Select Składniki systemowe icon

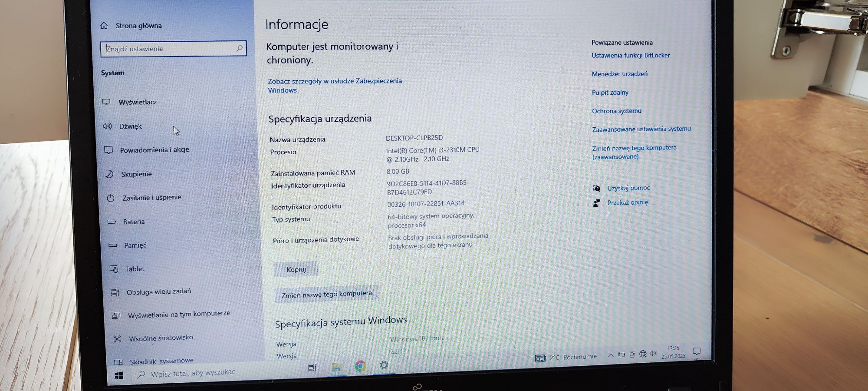click(118, 362)
